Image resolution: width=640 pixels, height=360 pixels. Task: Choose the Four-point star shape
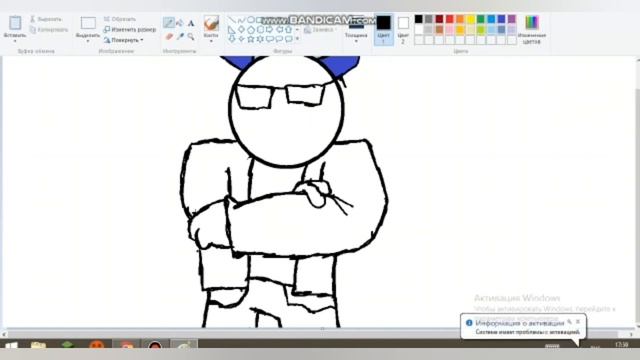tap(241, 39)
